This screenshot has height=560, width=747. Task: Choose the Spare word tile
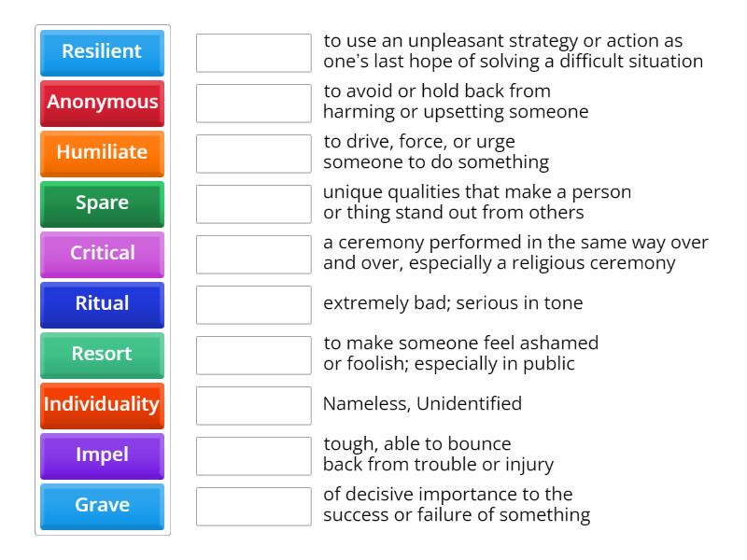tap(102, 203)
